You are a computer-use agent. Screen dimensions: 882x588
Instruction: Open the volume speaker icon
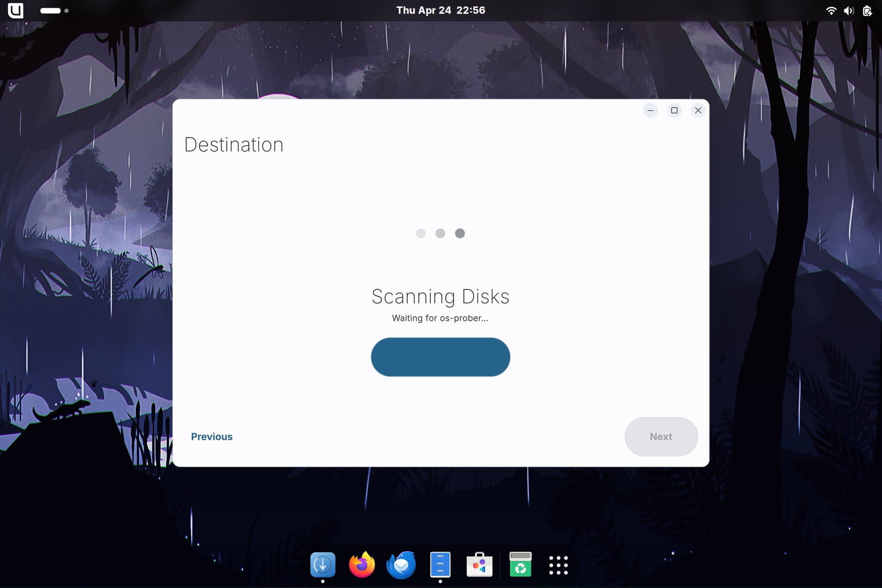click(848, 11)
